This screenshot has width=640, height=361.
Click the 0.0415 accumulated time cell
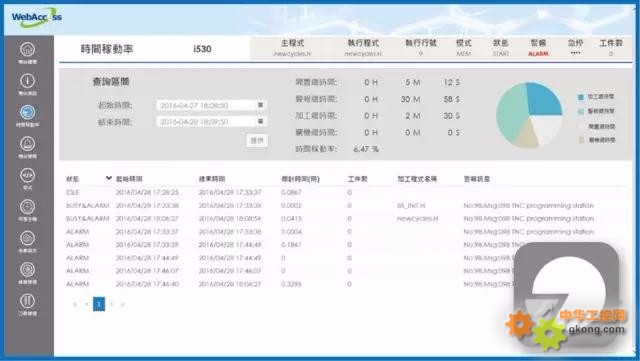point(291,218)
